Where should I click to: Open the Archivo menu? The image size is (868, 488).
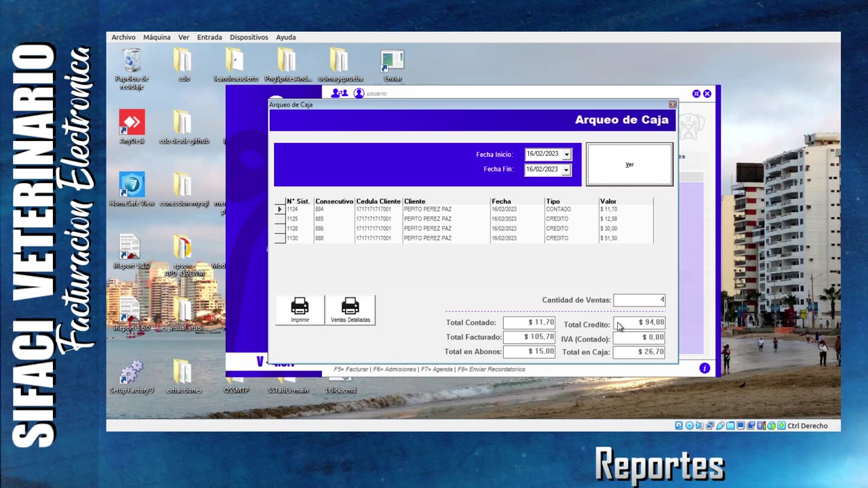pos(123,37)
